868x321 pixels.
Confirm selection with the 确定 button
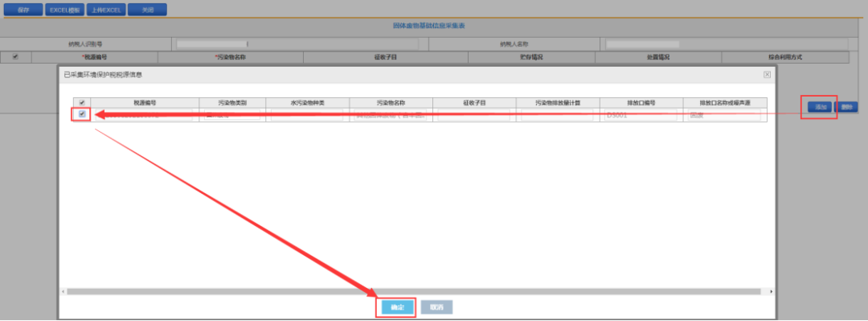[398, 307]
